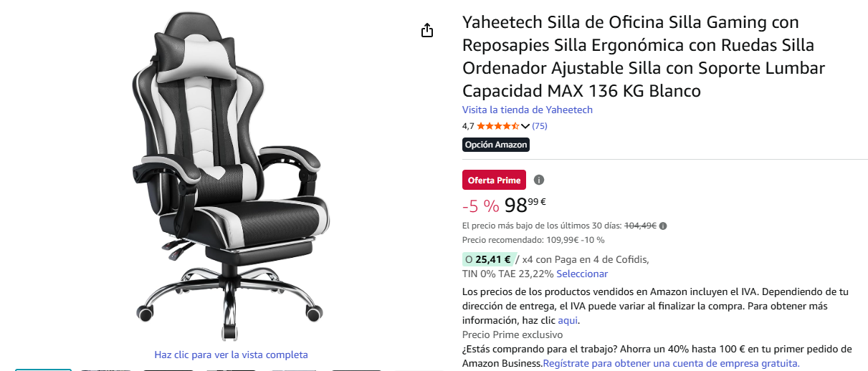Image resolution: width=868 pixels, height=371 pixels.
Task: Click the red Oferta Prime badge
Action: (x=495, y=180)
